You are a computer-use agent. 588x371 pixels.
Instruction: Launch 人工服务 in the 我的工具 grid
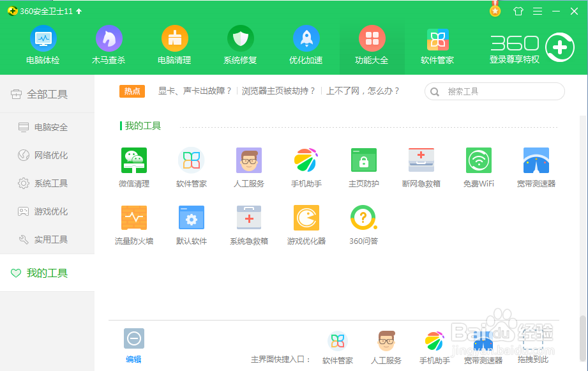[248, 167]
